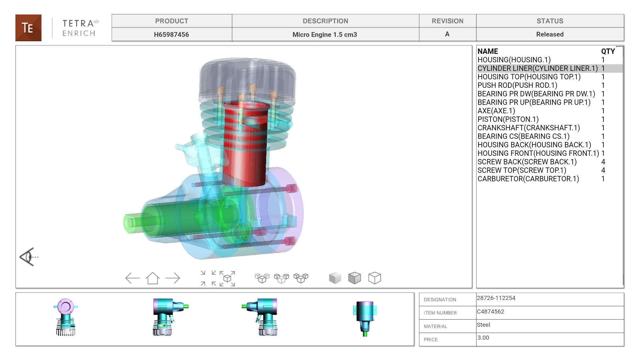Image resolution: width=644 pixels, height=362 pixels.
Task: Click the Tetra4D Enrich TE logo
Action: pyautogui.click(x=28, y=28)
